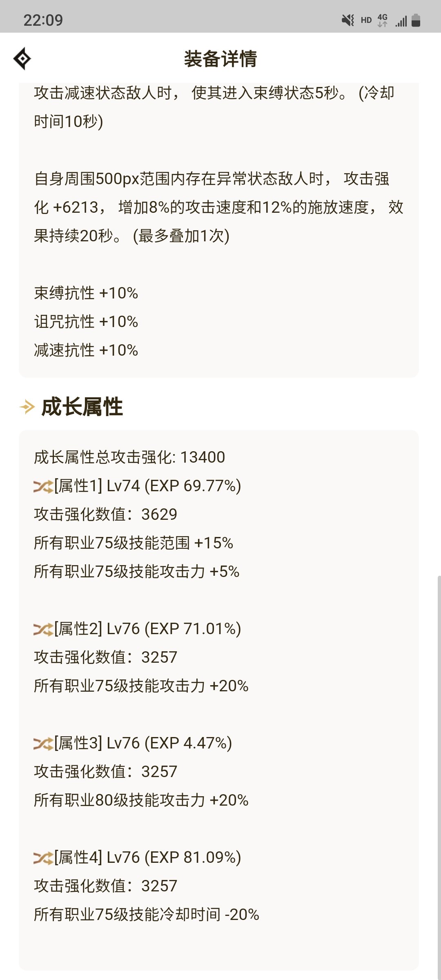Tap the [属性2] Lv76 EXP 71.01% label

[x=147, y=629]
